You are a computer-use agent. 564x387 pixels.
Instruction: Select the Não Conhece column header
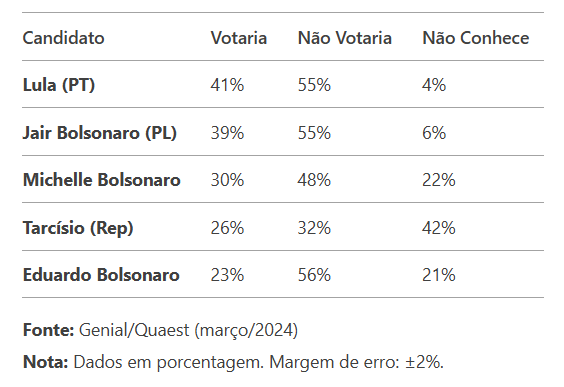pos(476,38)
